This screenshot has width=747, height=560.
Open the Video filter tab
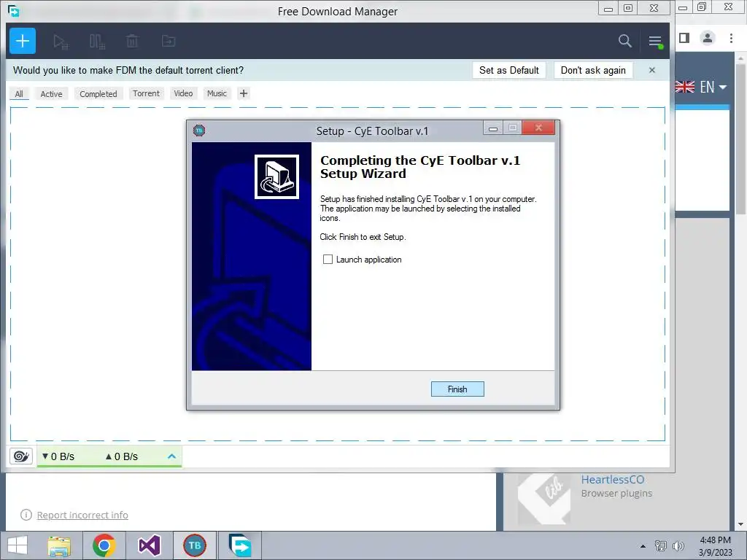pyautogui.click(x=183, y=93)
